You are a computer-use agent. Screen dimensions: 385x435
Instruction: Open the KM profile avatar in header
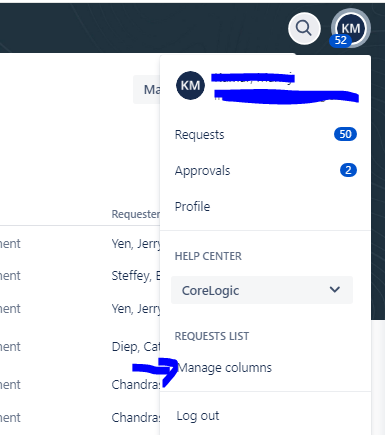[x=351, y=28]
